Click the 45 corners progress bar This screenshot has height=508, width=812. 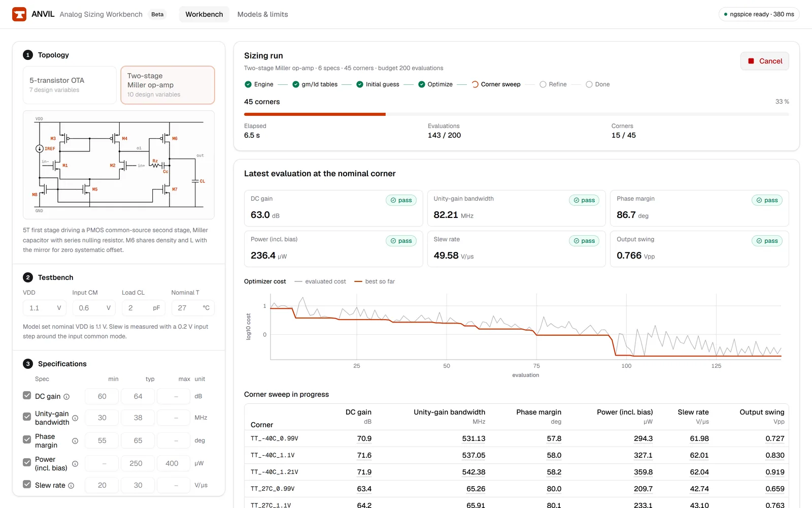click(516, 114)
